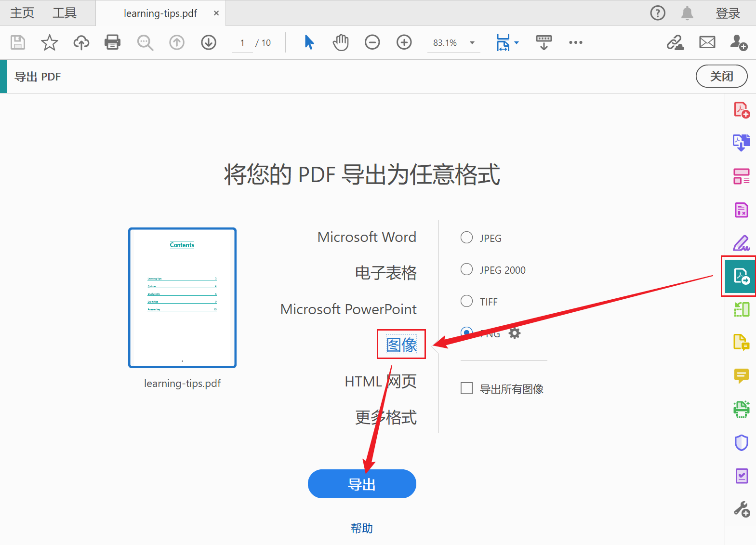
Task: Open PNG settings gear icon
Action: pyautogui.click(x=515, y=333)
